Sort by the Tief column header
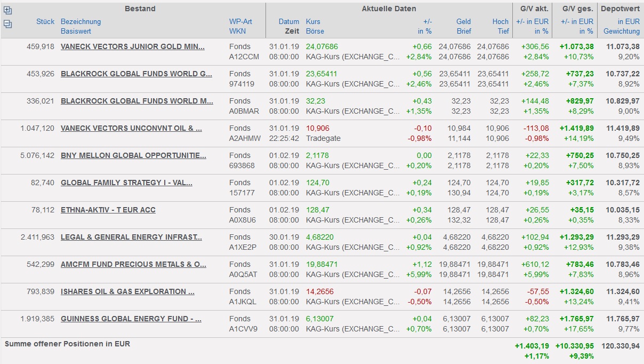This screenshot has height=364, width=644. pos(503,31)
